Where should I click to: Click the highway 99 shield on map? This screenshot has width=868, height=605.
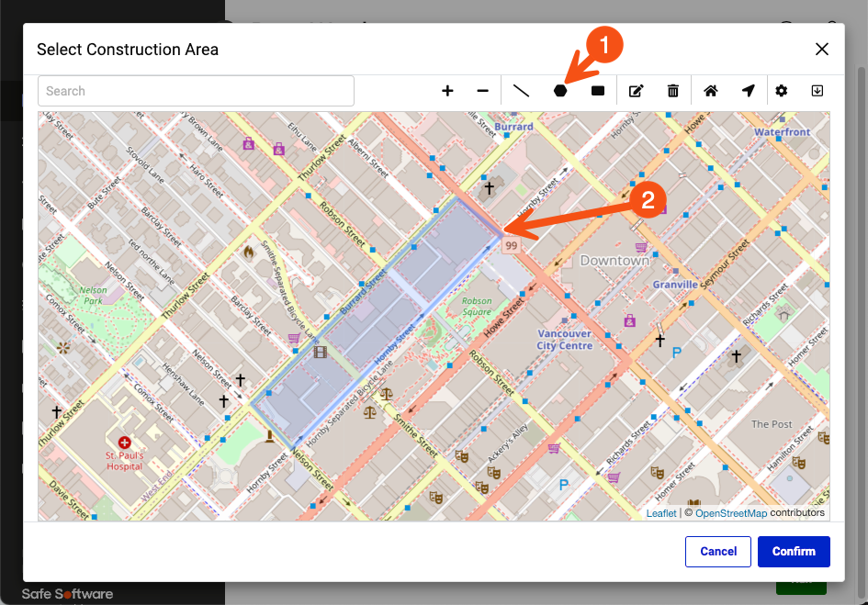(512, 246)
